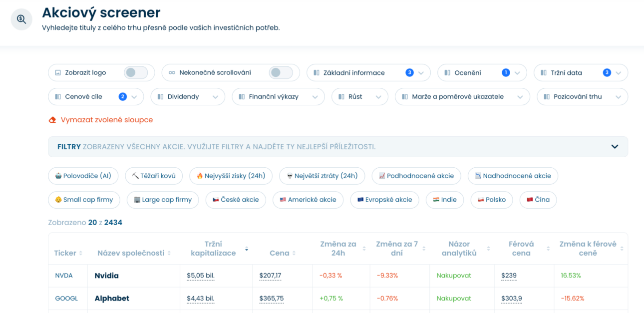Screen dimensions: 644x313
Task: Select the Polovodiče (AI) preset
Action: click(x=83, y=176)
